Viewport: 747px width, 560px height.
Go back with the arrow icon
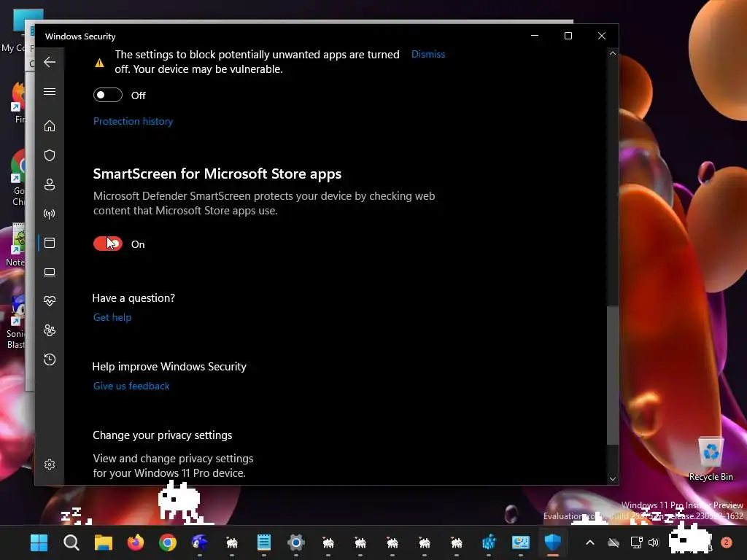(50, 62)
